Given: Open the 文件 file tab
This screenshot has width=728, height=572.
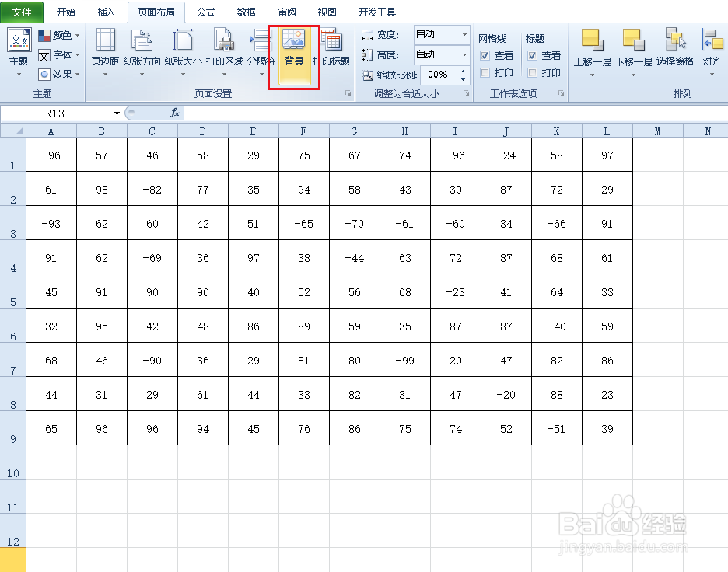Looking at the screenshot, I should tap(22, 12).
